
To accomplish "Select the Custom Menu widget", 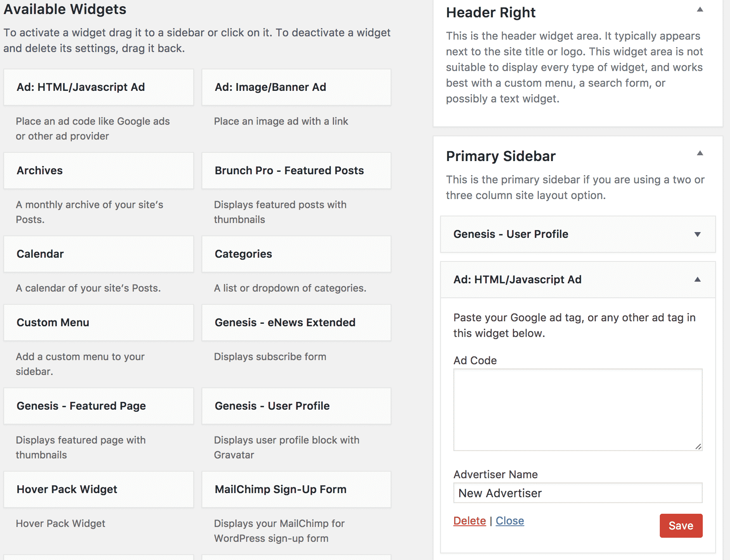I will point(99,323).
